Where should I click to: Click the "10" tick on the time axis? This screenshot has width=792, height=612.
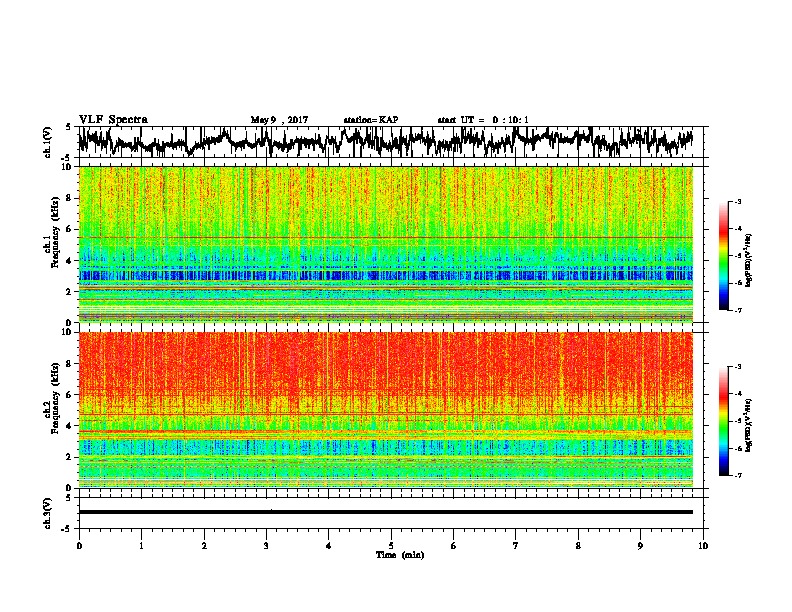703,546
